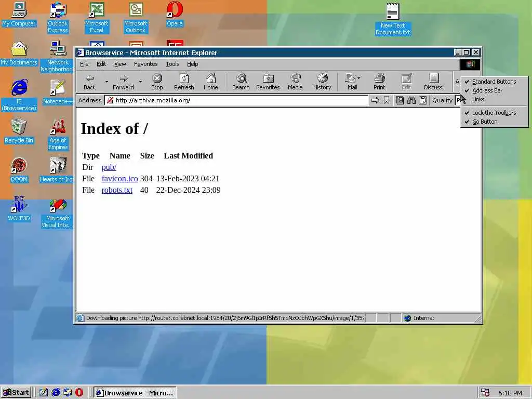Uncheck Address Bar in the toolbar context menu

tap(494, 90)
